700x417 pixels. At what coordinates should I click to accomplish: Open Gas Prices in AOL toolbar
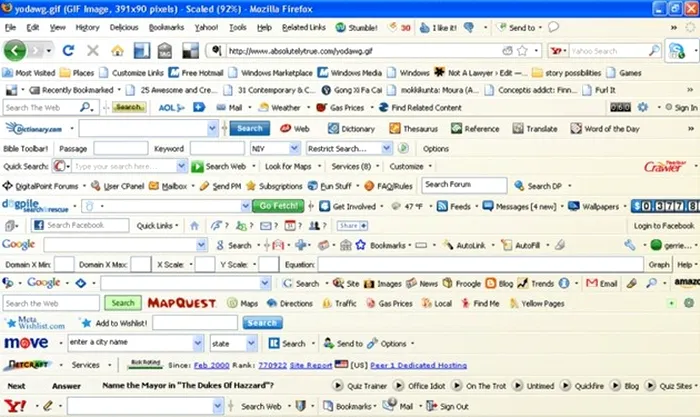coord(340,108)
